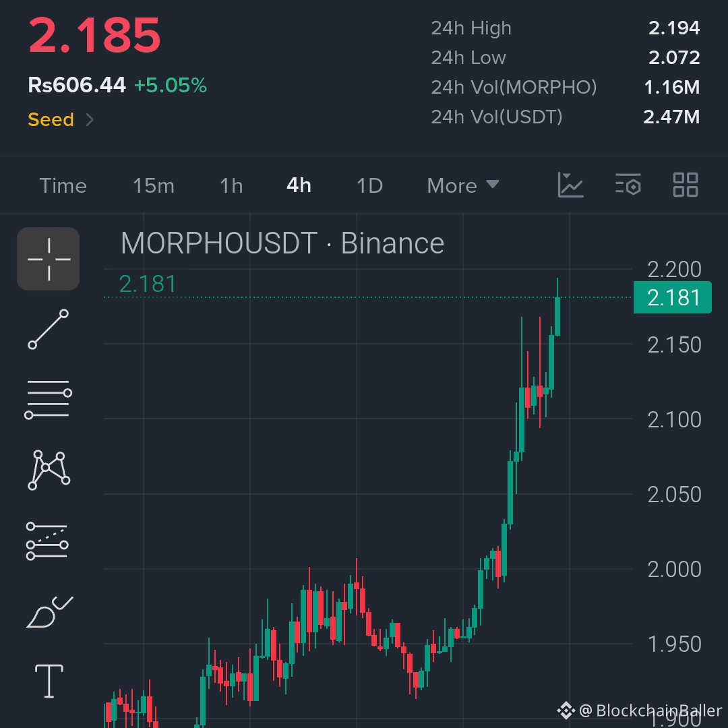Switch to the 1D interval
728x728 pixels.
click(x=369, y=186)
